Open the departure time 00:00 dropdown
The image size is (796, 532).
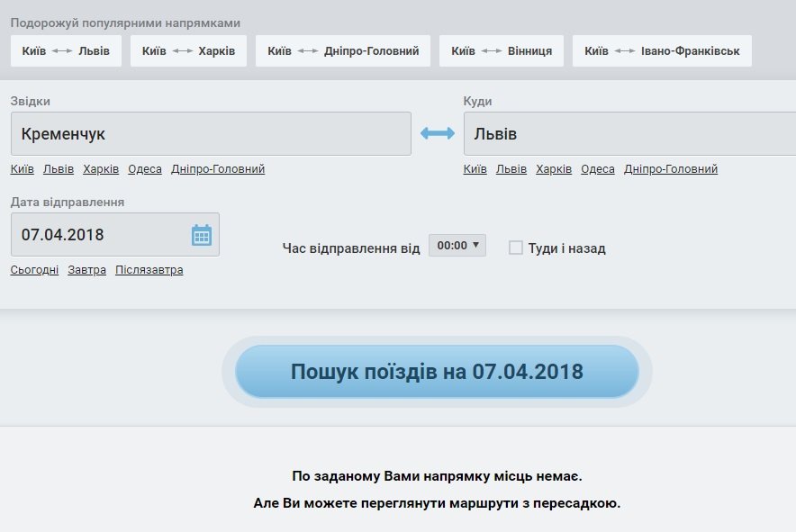[x=457, y=245]
